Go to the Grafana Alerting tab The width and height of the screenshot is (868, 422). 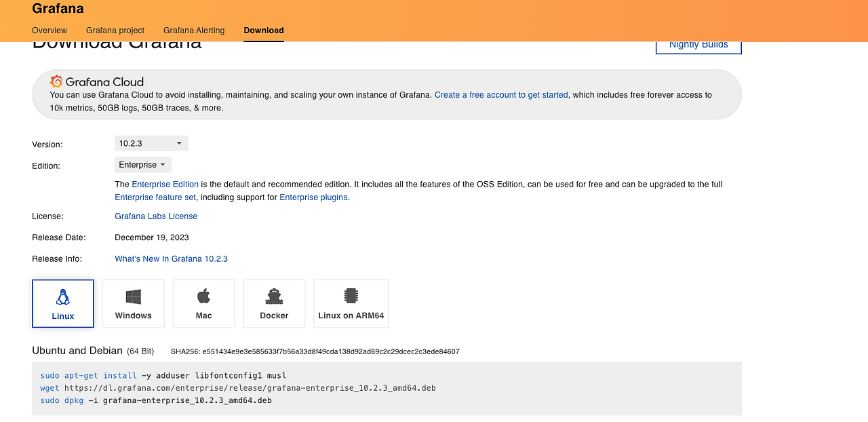[194, 31]
